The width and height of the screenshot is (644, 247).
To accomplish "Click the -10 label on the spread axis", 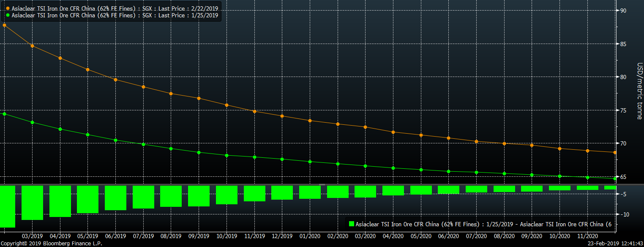I will coord(624,214).
